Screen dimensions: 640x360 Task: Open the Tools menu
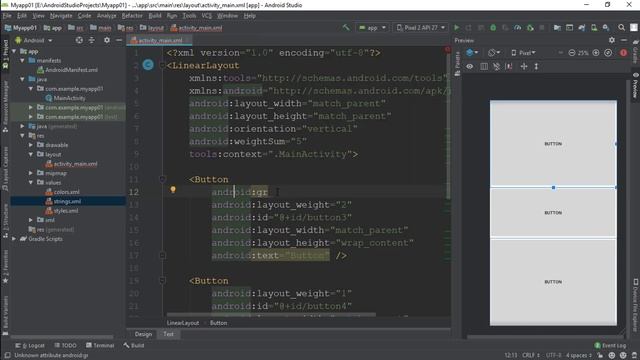tap(189, 16)
